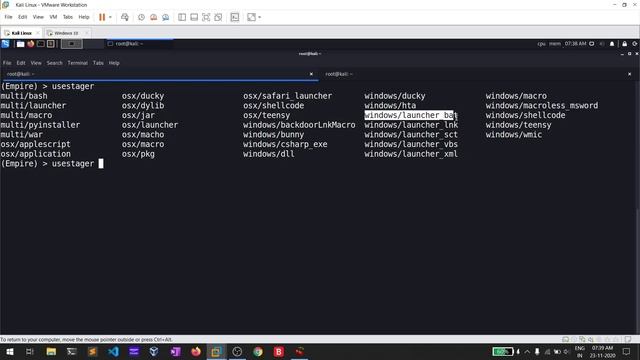Open the terminal Help menu
Viewport: 640px width, 360px height.
click(114, 63)
